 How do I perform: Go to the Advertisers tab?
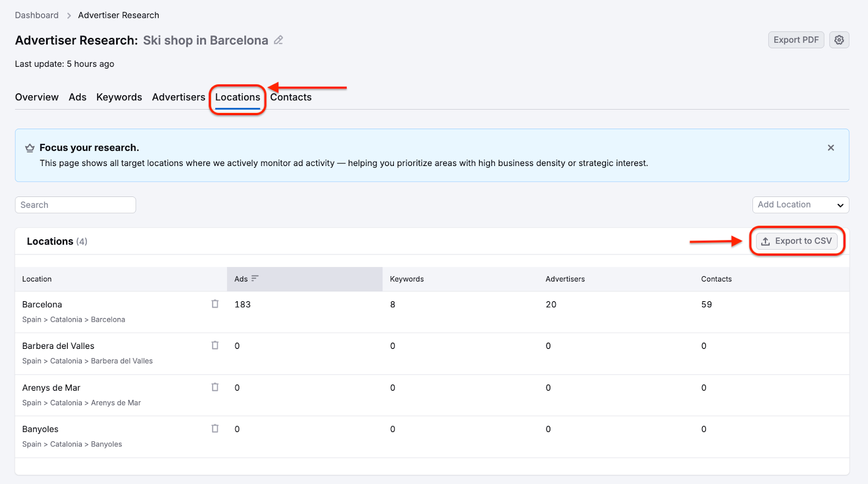tap(178, 97)
